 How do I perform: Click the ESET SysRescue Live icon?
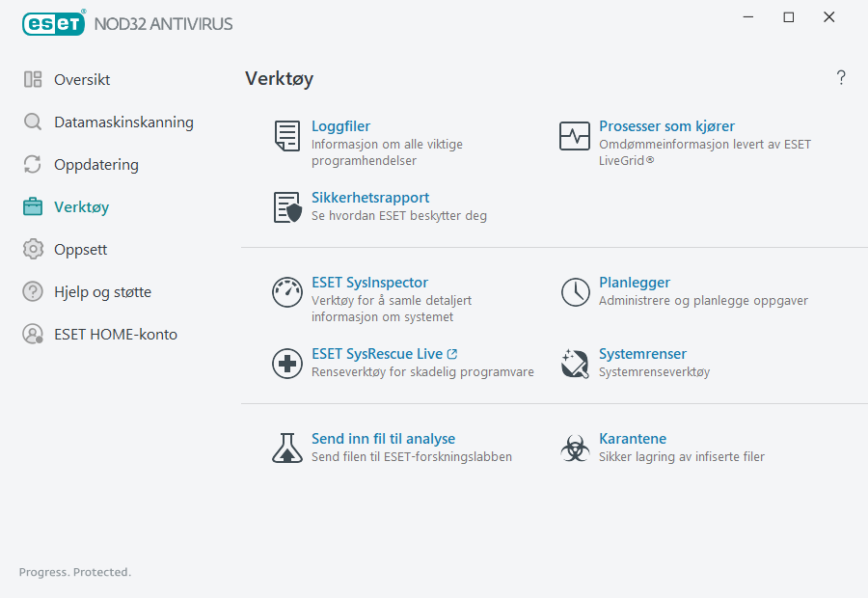286,364
